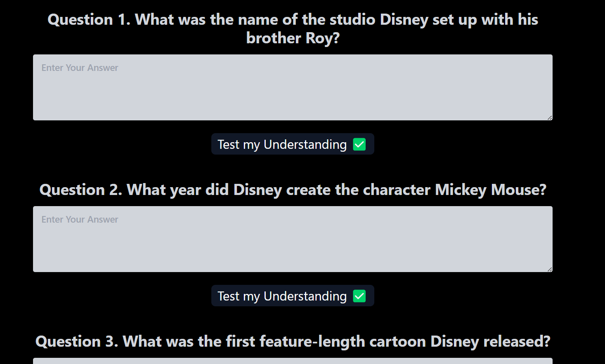Click the words 'Mickey Mouse?' in Question 2
Image resolution: width=605 pixels, height=364 pixels.
coord(491,190)
